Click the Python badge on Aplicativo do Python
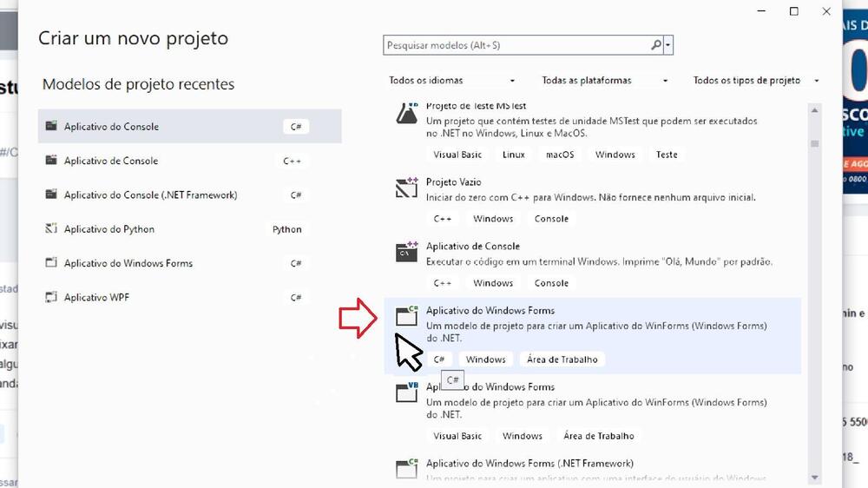 [x=286, y=229]
